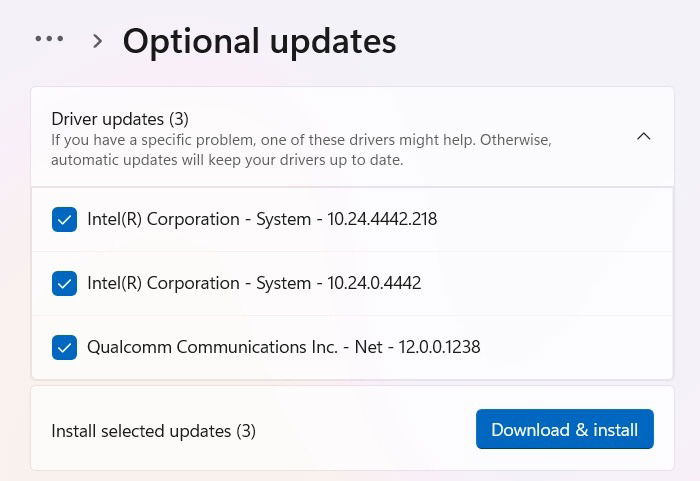
Task: Click the "Install selected updates (3)" text
Action: (x=153, y=431)
